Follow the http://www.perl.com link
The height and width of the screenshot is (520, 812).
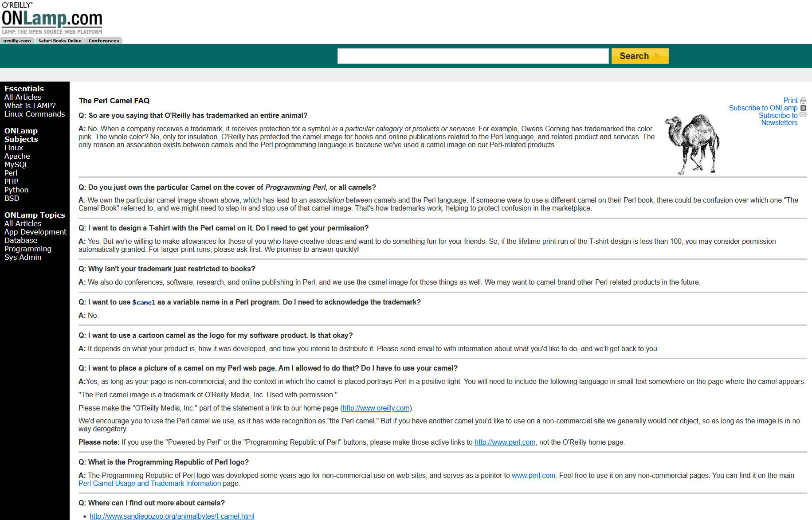tap(505, 442)
